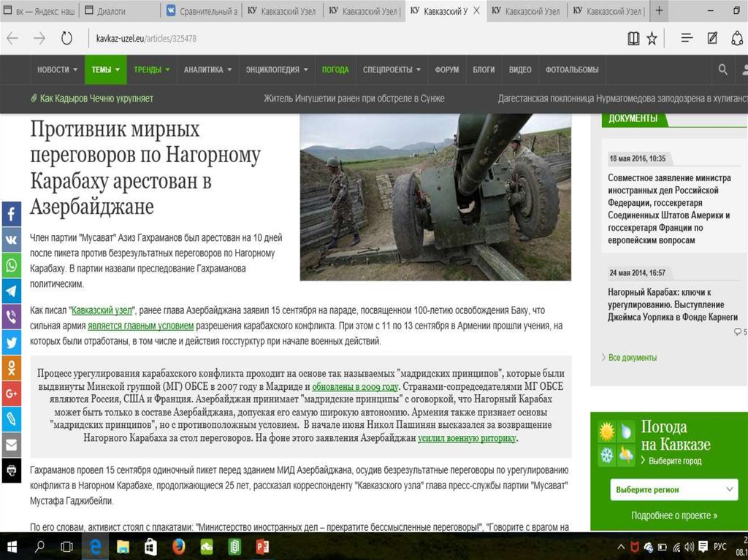Open the 'Выберите регион' weather dropdown
This screenshot has width=748, height=560.
pos(673,490)
